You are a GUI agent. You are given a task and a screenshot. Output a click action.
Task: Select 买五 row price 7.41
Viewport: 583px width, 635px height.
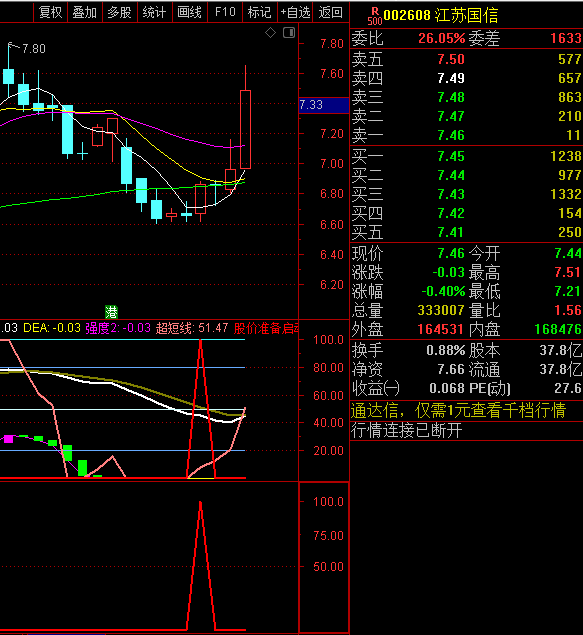451,232
